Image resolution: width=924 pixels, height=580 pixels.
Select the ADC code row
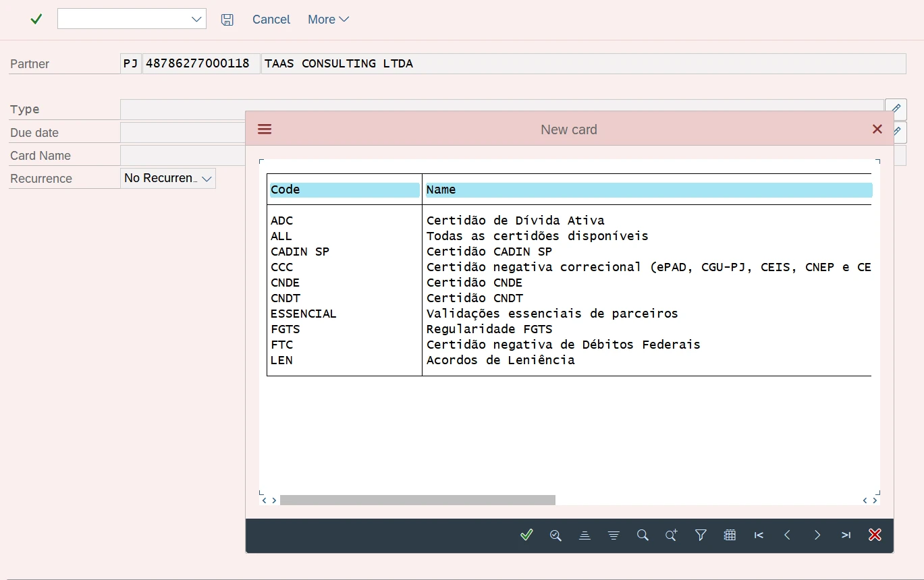coord(282,221)
